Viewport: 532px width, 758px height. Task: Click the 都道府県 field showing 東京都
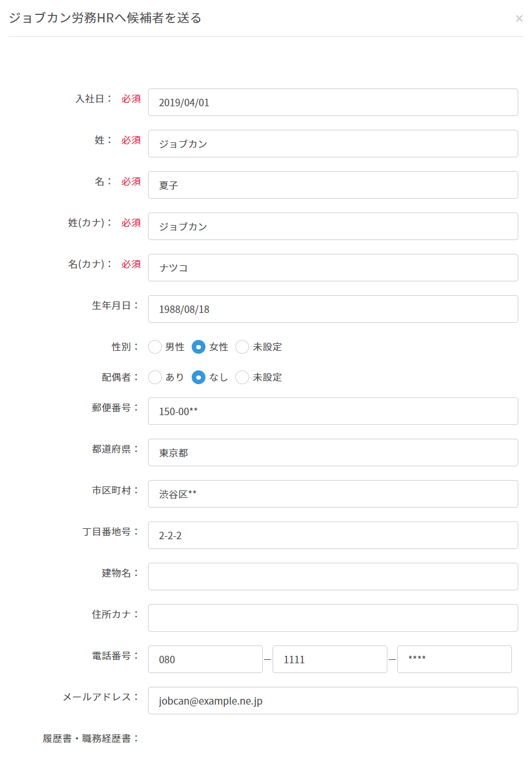tap(333, 453)
